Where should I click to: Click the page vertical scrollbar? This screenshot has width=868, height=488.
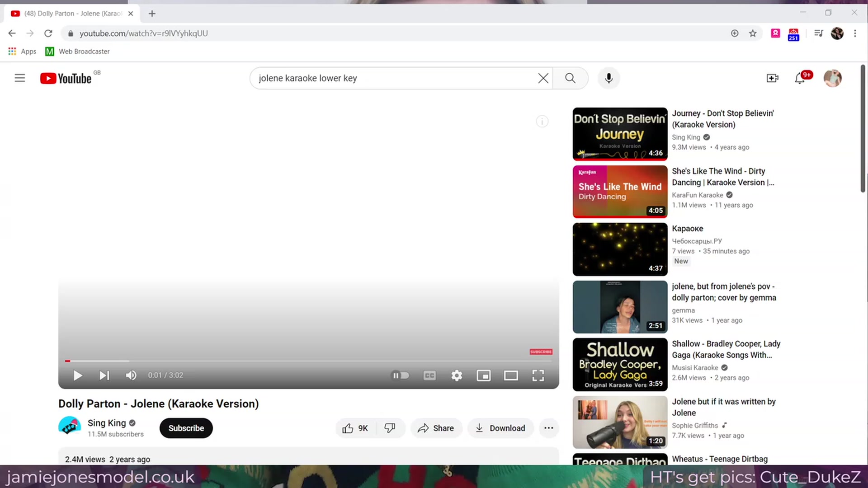click(x=863, y=129)
